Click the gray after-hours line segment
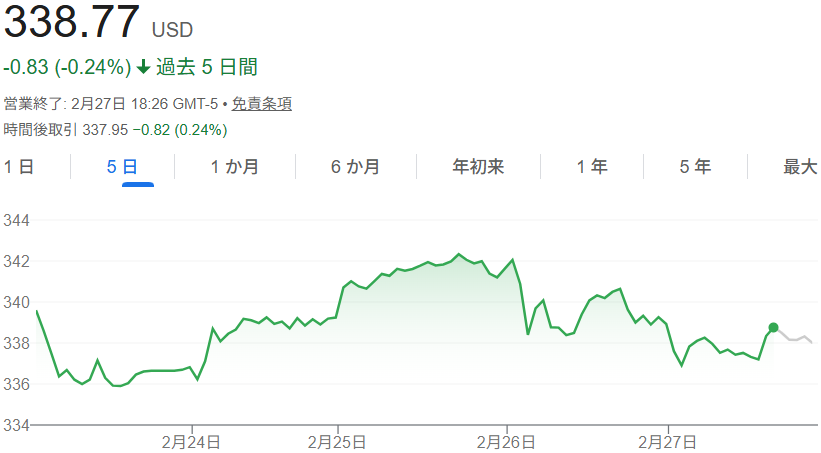Viewport: 821px width, 453px height. [794, 338]
